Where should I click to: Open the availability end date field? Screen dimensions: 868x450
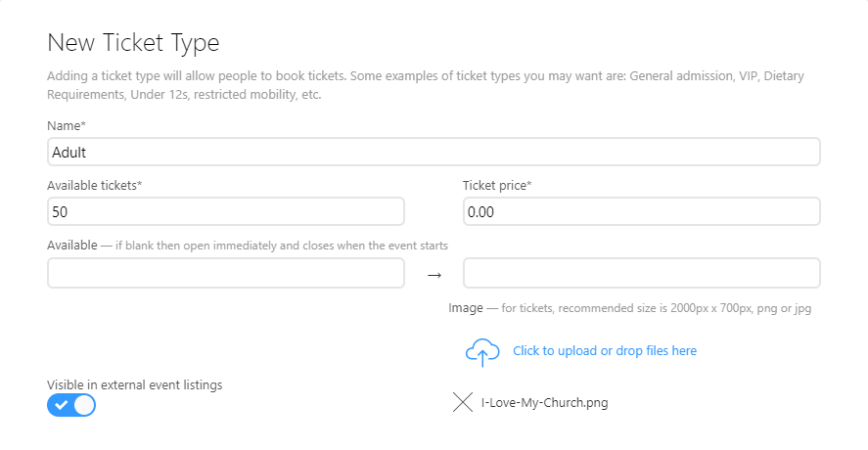pyautogui.click(x=642, y=273)
